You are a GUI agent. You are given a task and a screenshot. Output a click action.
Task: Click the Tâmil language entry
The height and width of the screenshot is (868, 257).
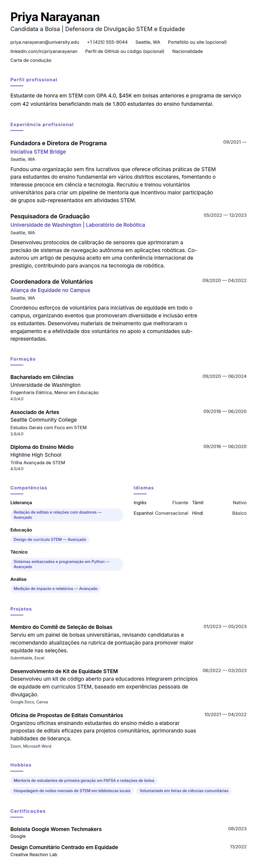pos(219,502)
